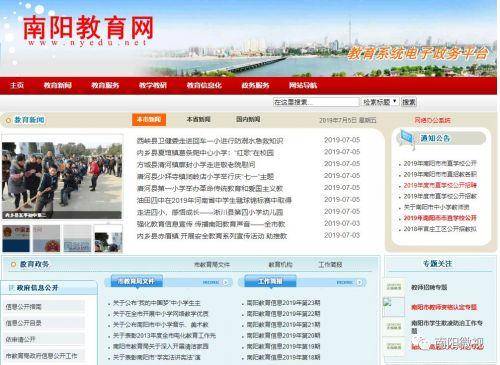Select the 本市新闻 news tab
This screenshot has height=365, width=500.
point(149,119)
